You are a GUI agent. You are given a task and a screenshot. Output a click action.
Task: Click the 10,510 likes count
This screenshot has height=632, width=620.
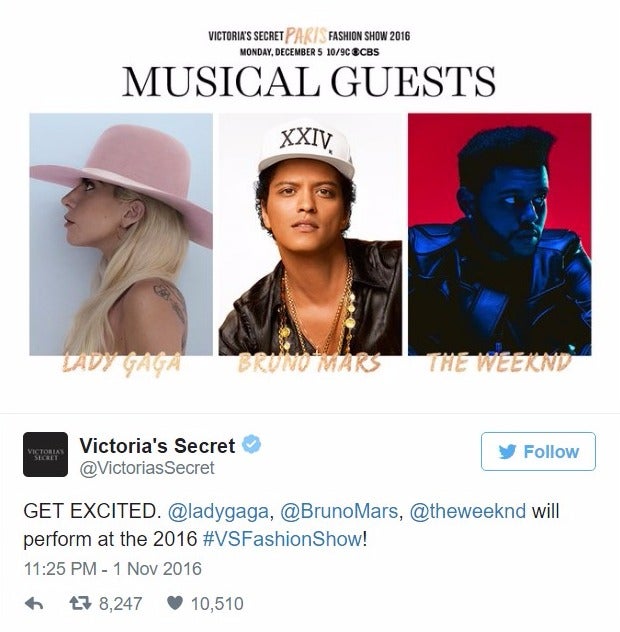pos(217,604)
